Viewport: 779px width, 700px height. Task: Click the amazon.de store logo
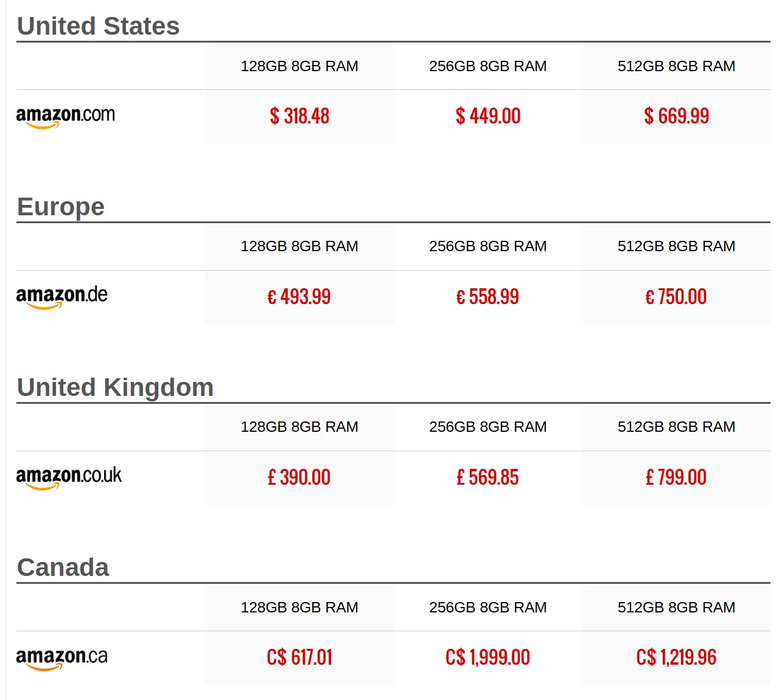tap(61, 296)
